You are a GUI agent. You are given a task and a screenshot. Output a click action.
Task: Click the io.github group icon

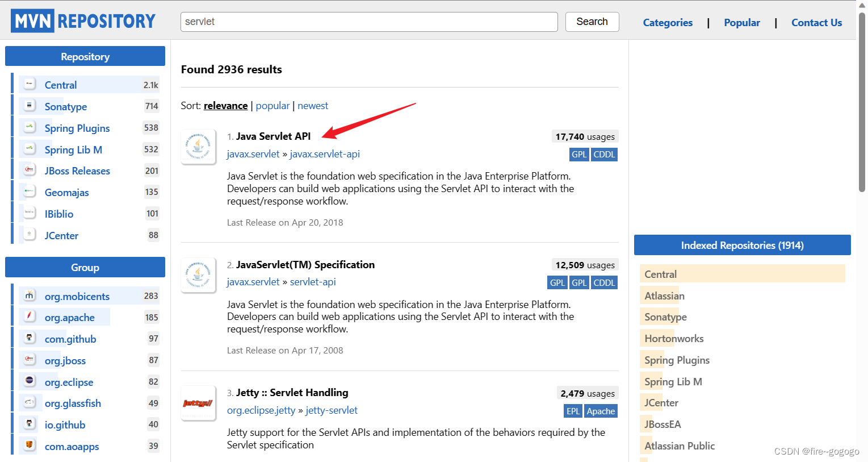(x=30, y=424)
